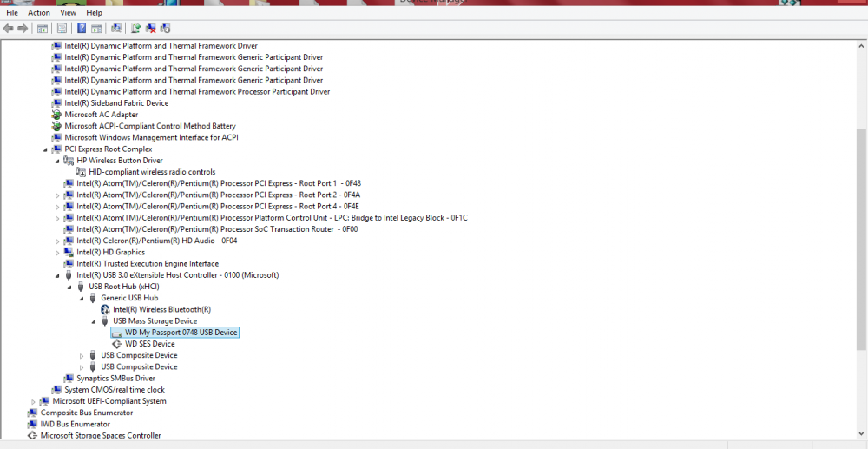Select the Processor SoC Transaction Router 0F00 row
This screenshot has width=868, height=449.
[x=217, y=229]
